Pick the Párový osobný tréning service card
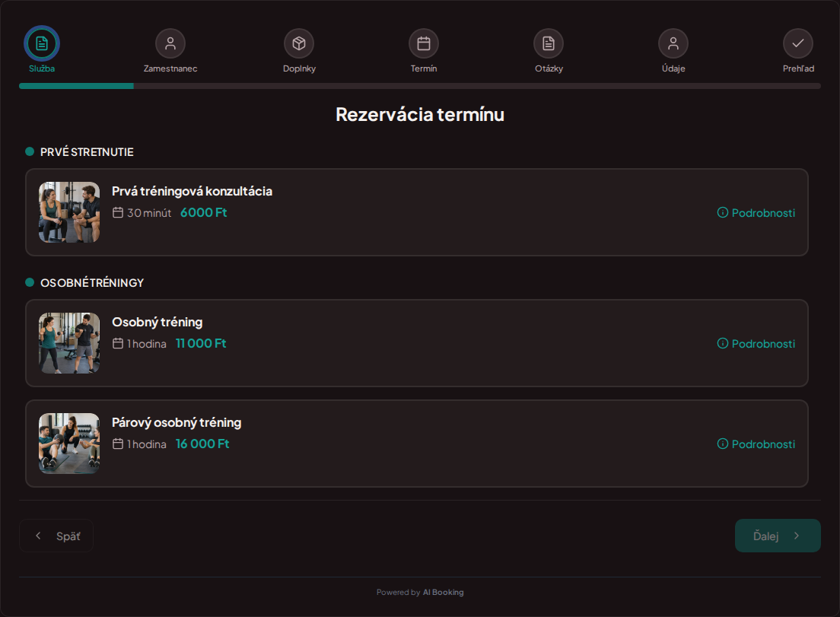 point(417,444)
